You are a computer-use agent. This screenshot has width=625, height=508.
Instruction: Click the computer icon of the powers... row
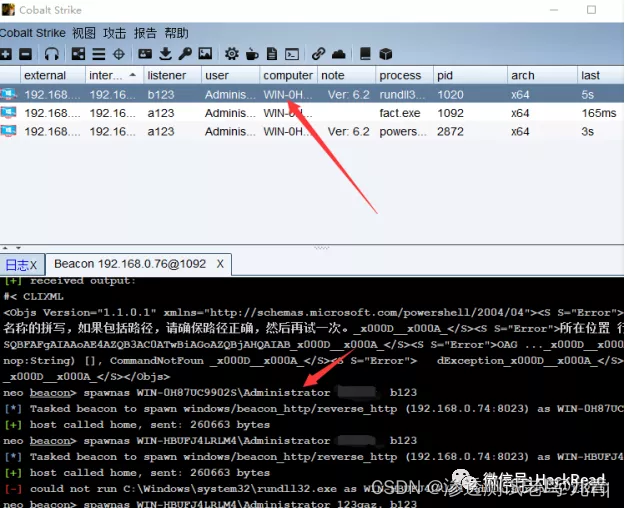8,131
